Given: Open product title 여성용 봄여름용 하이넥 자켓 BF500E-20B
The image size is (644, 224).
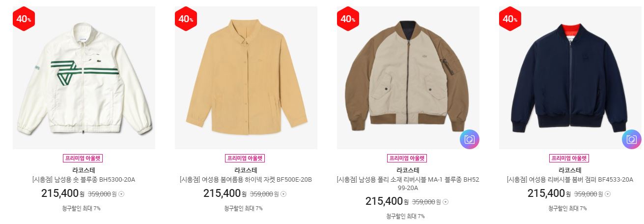Looking at the screenshot, I should (246, 180).
